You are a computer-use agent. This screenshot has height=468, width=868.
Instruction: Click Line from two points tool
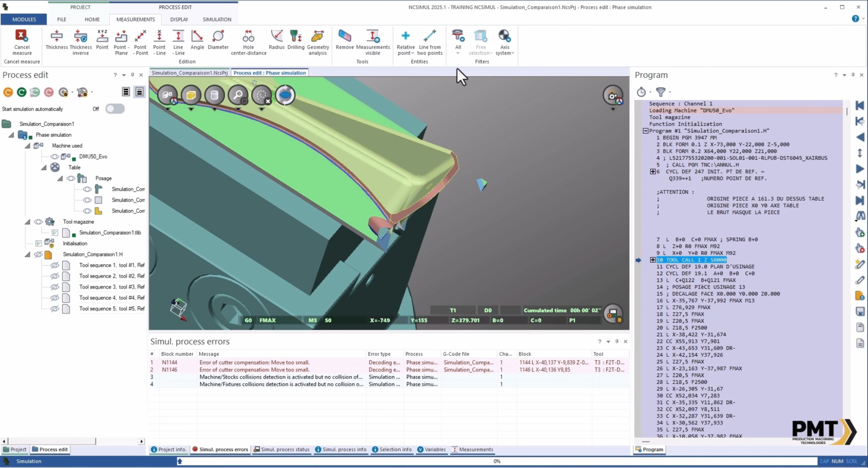tap(430, 42)
